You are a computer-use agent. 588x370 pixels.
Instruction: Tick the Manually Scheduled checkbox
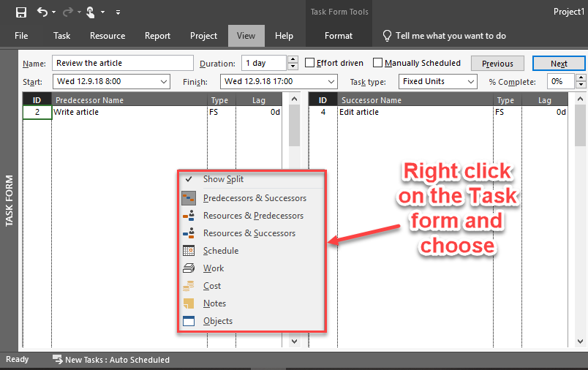378,63
